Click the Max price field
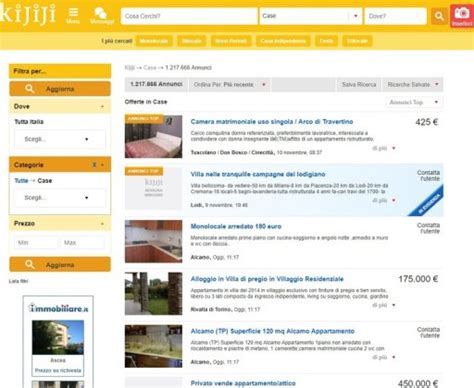This screenshot has height=388, width=474. point(82,242)
